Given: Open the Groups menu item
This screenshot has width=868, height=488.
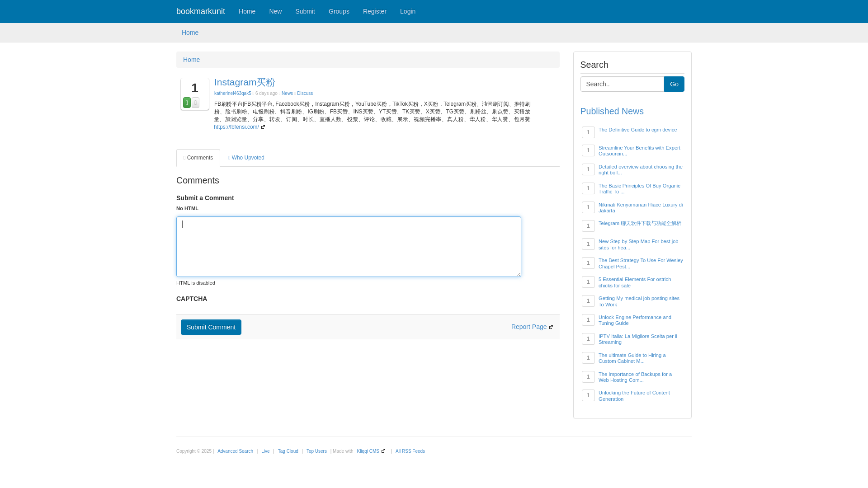Looking at the screenshot, I should click(339, 11).
